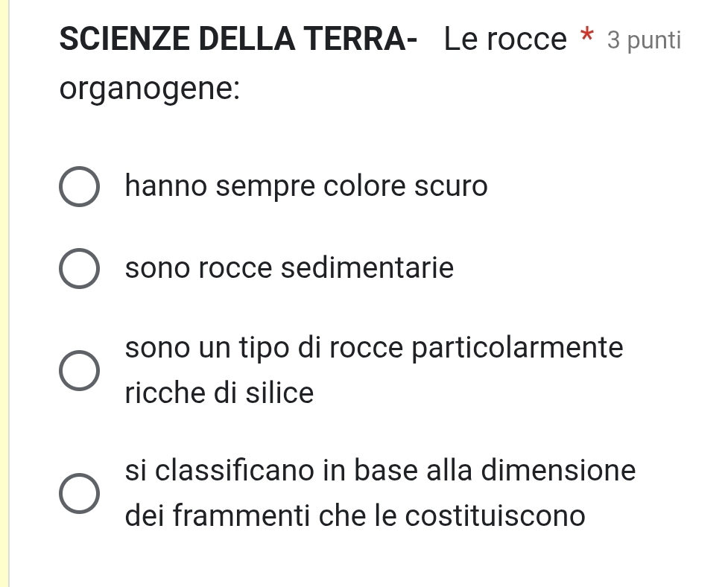Click the "ricche di silice" text line
Image resolution: width=728 pixels, height=587 pixels.
[220, 393]
